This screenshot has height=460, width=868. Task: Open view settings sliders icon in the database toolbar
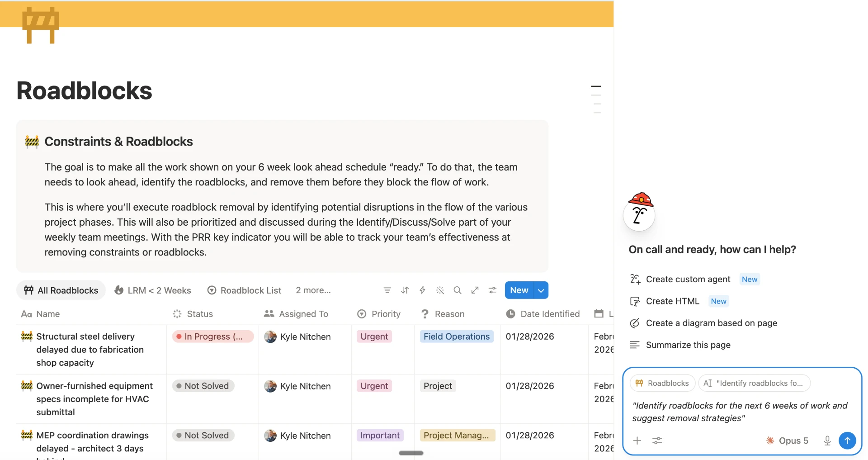(x=492, y=290)
